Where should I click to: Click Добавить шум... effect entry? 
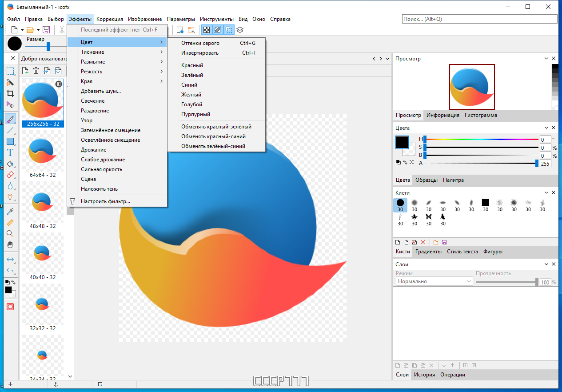tap(101, 91)
